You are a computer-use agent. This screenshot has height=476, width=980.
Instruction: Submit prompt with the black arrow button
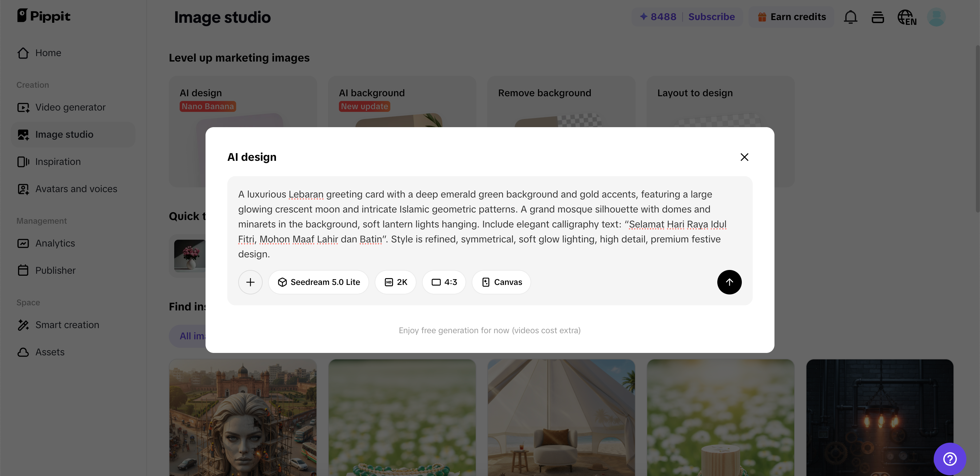coord(729,282)
